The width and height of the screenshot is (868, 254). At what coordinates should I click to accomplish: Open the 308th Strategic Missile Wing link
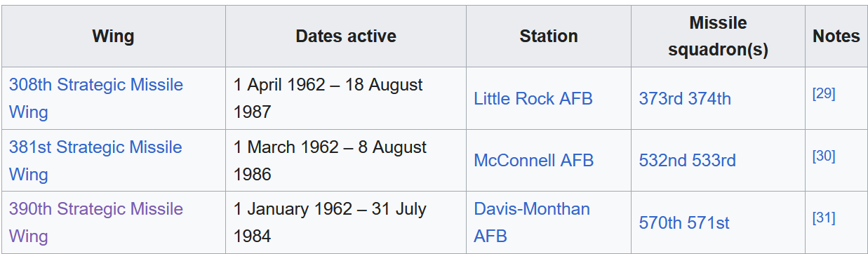(95, 98)
